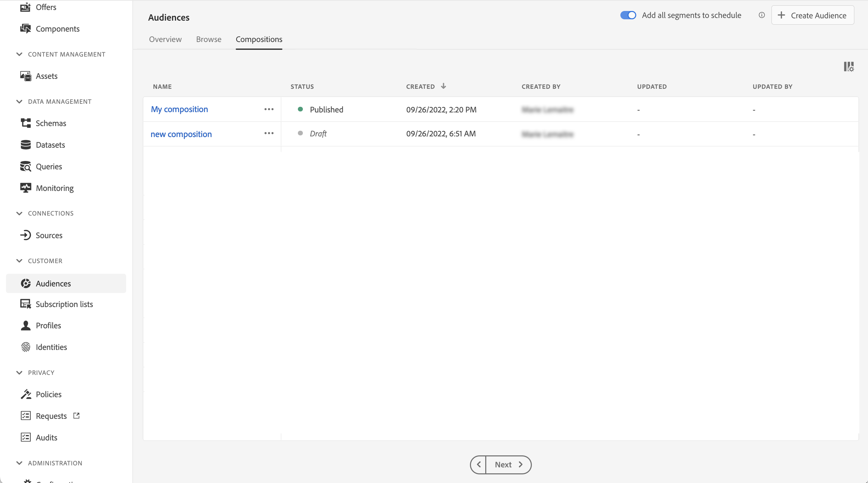Open the column settings icon
The width and height of the screenshot is (868, 483).
point(848,66)
